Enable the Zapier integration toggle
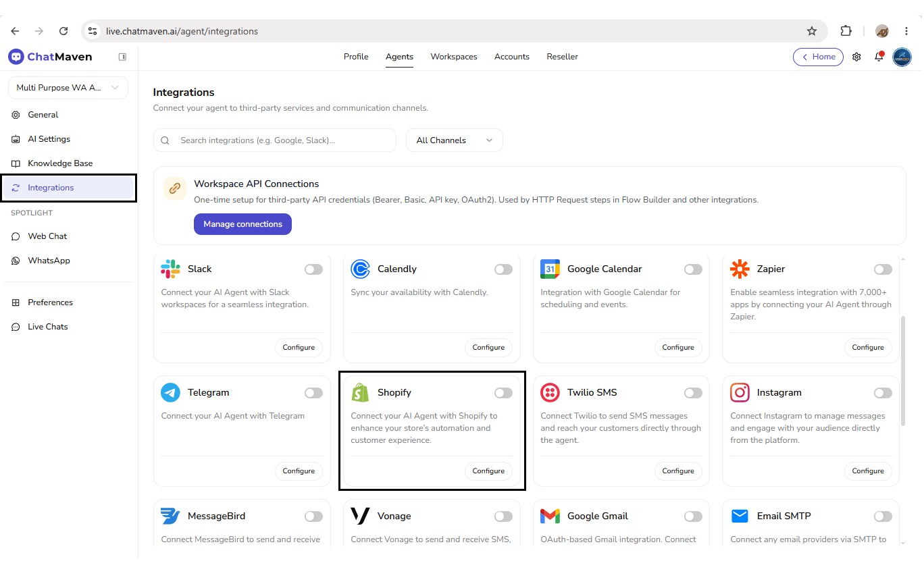924x582 pixels. tap(883, 269)
